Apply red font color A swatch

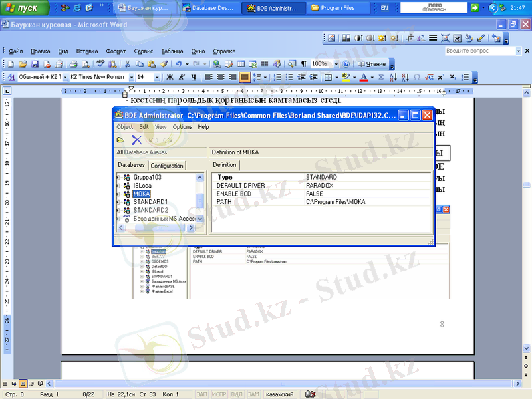point(363,77)
